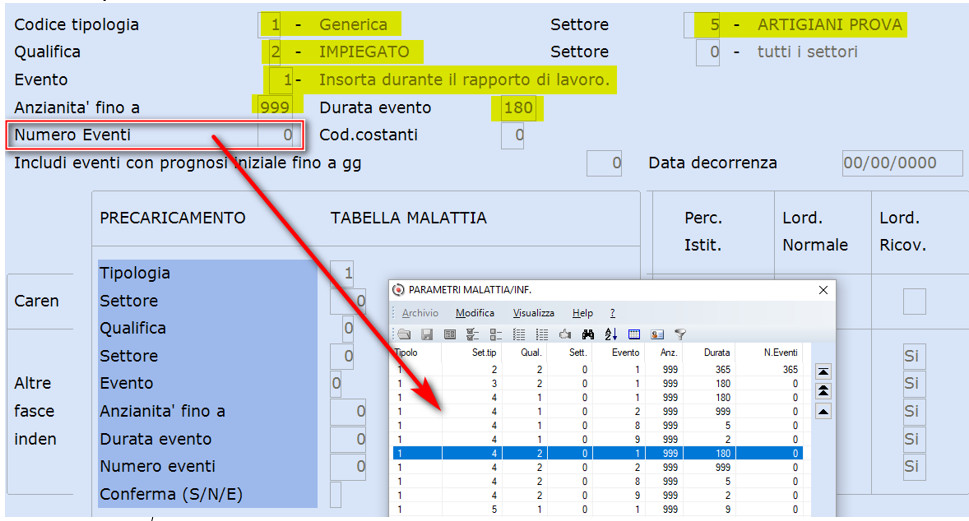Viewport: 969px width, 521px height.
Task: Open the Visualizza menu
Action: 533,313
